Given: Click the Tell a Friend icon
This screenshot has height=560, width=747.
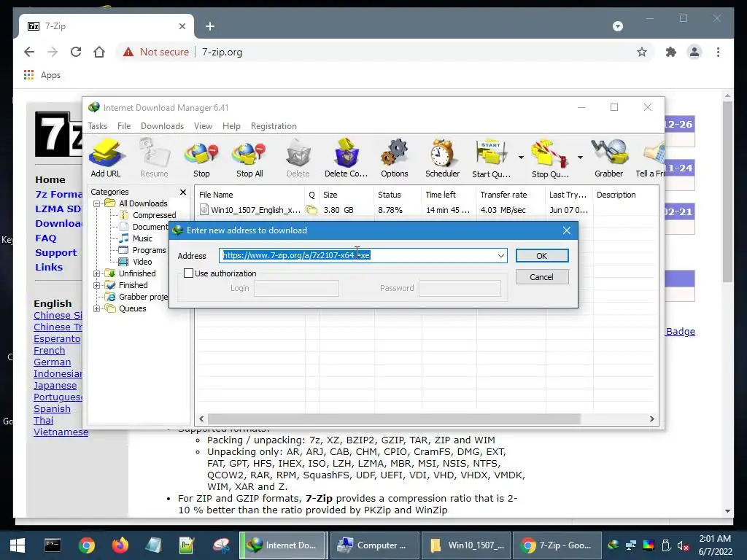Looking at the screenshot, I should tap(651, 158).
